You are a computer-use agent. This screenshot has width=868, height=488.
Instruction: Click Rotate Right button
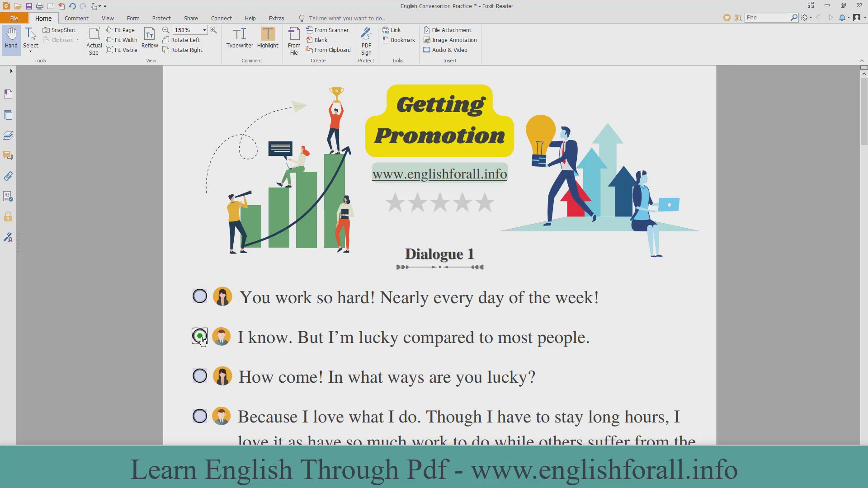[183, 50]
